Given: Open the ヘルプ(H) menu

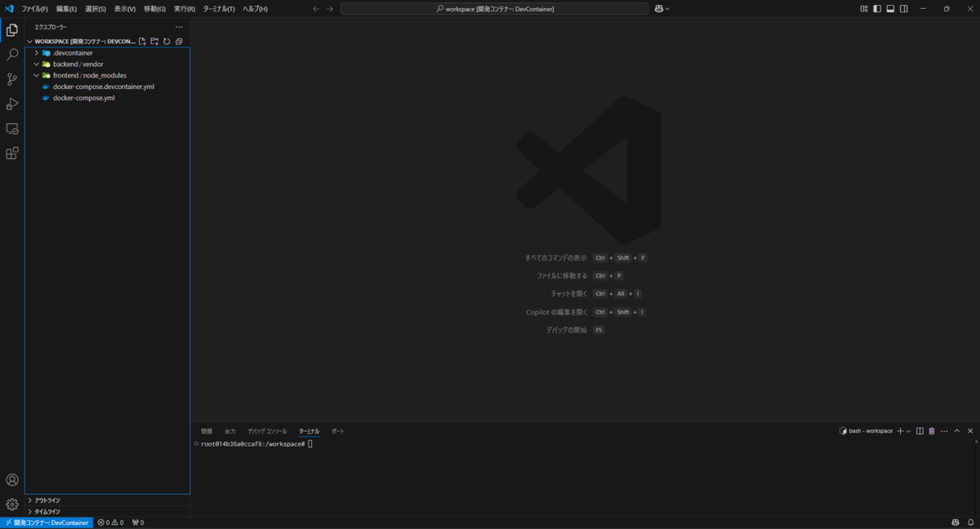Looking at the screenshot, I should pos(255,9).
